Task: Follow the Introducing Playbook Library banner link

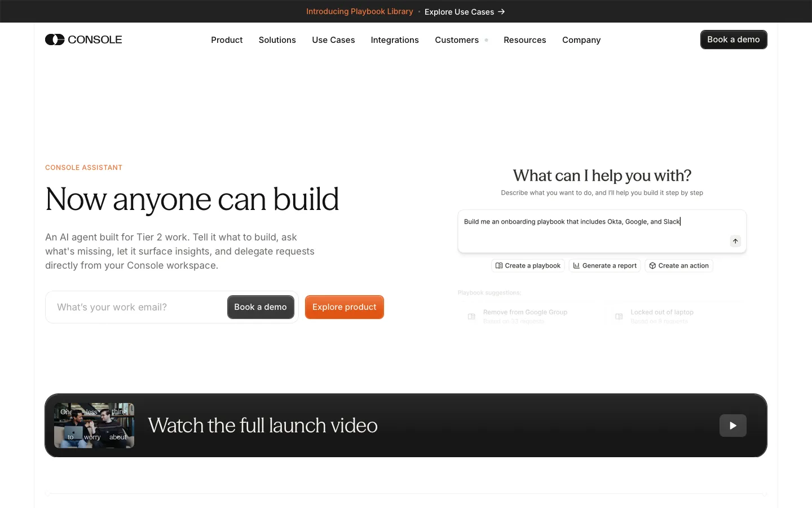Action: (359, 11)
